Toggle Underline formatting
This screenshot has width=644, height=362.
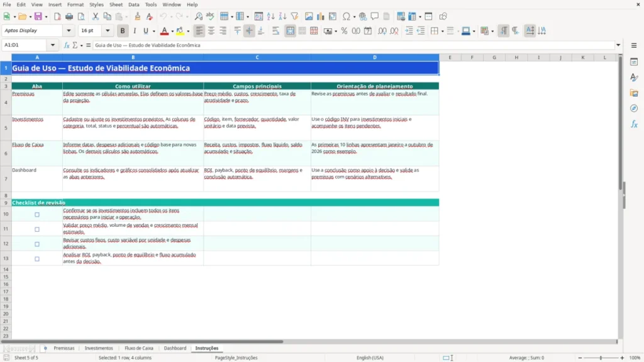[x=145, y=31]
